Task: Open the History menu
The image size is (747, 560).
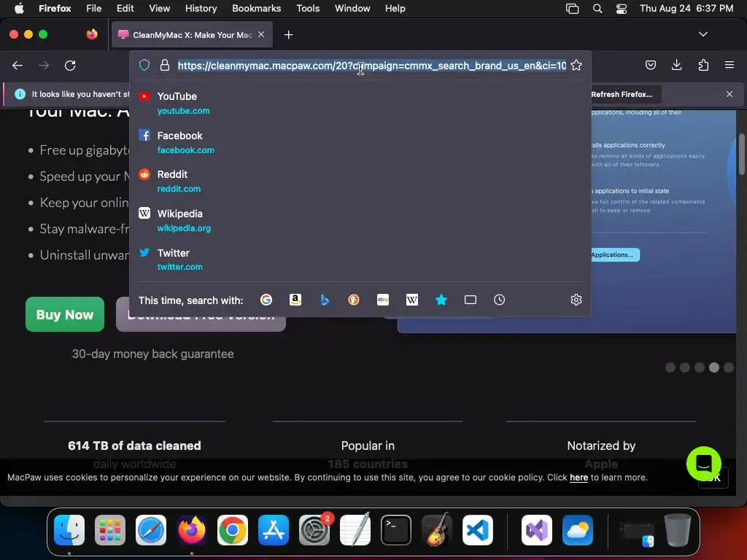Action: coord(201,8)
